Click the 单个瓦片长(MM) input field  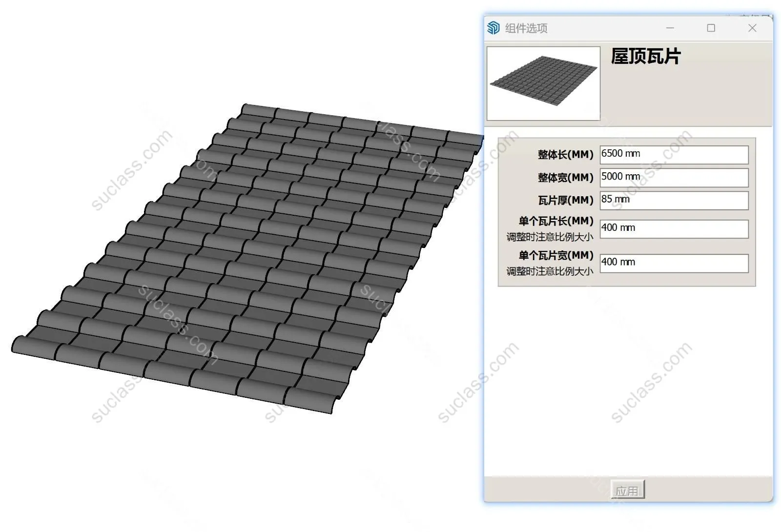point(674,229)
